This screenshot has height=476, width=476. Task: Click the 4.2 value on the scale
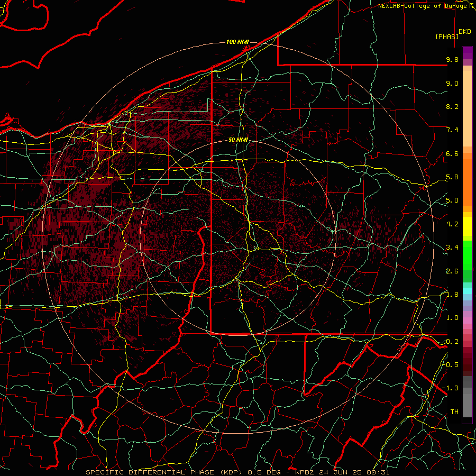point(452,224)
